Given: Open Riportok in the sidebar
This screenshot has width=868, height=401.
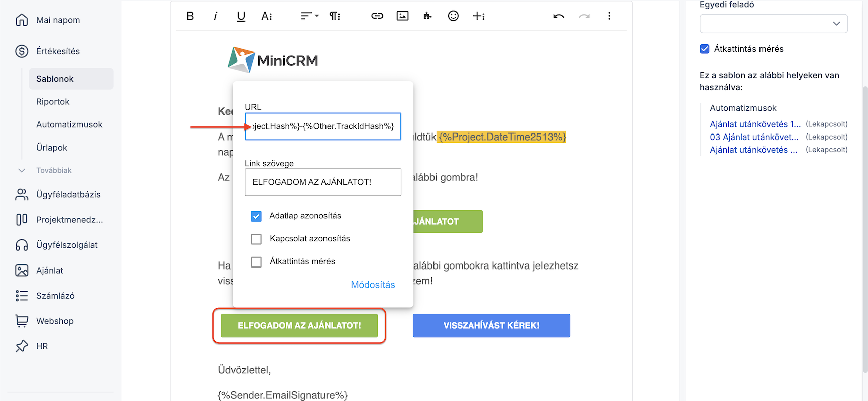Looking at the screenshot, I should [53, 102].
